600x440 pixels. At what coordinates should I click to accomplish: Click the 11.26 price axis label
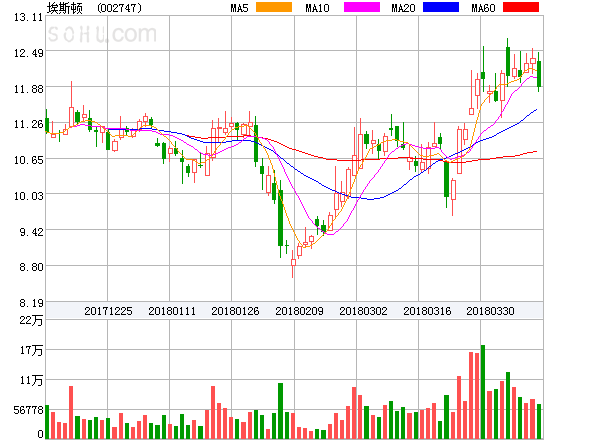[x=28, y=124]
